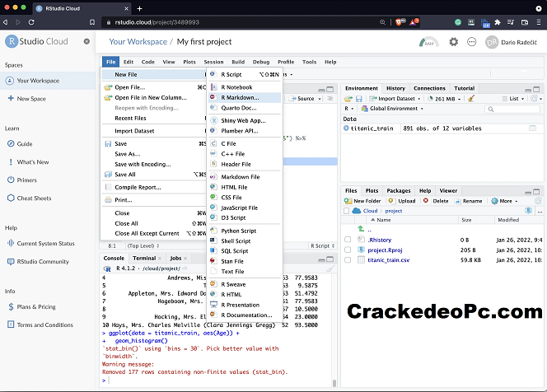Click the Delete button in Files

436,201
